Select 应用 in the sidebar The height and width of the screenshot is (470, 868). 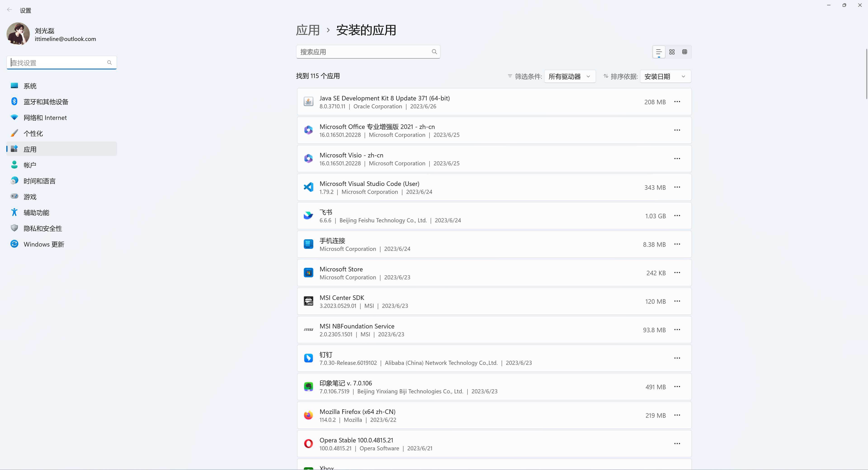(62, 149)
